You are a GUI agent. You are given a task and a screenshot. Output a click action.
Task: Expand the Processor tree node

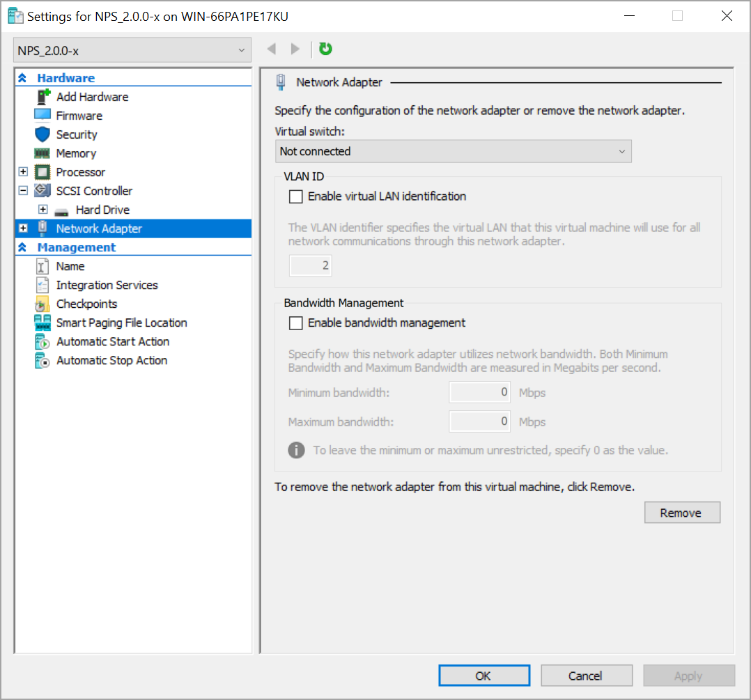(x=23, y=172)
